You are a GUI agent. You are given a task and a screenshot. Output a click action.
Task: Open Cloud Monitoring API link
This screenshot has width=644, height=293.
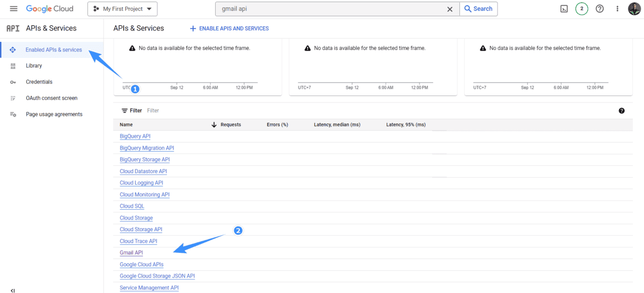pos(145,195)
